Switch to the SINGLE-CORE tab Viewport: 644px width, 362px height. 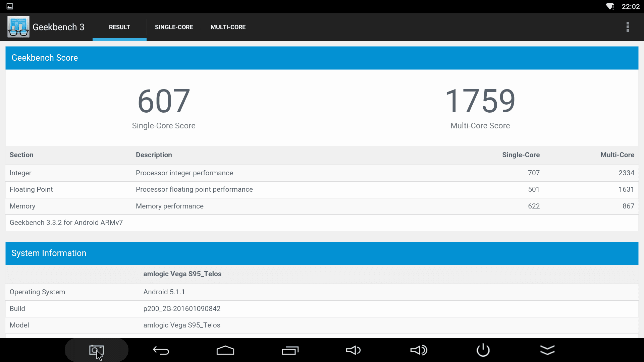pyautogui.click(x=174, y=27)
